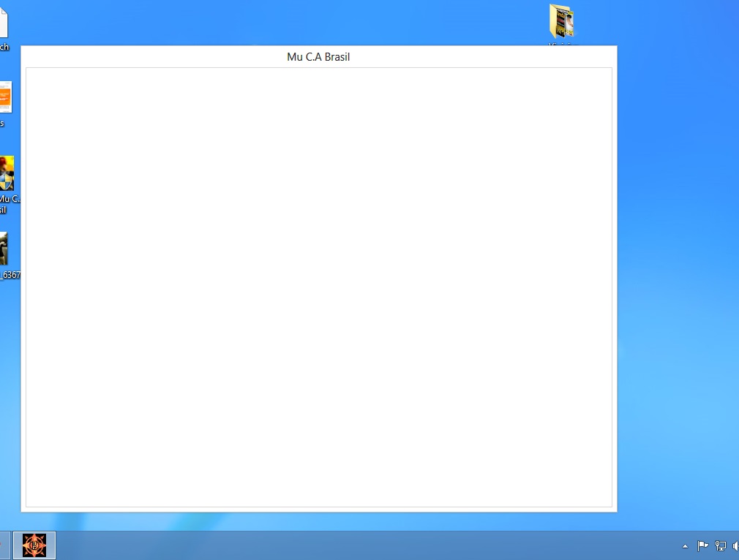Click the partially visible taskbar button at far left
This screenshot has height=560, width=739.
click(4, 545)
